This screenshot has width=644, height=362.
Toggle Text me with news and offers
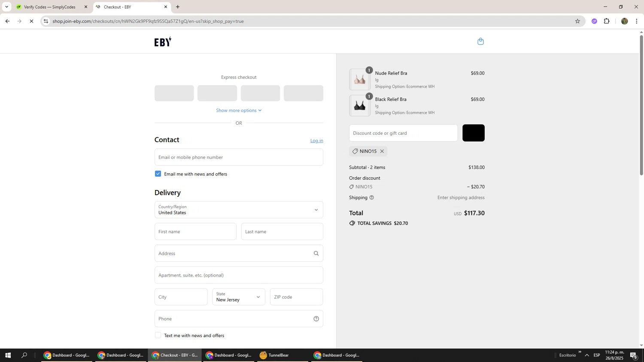point(158,335)
